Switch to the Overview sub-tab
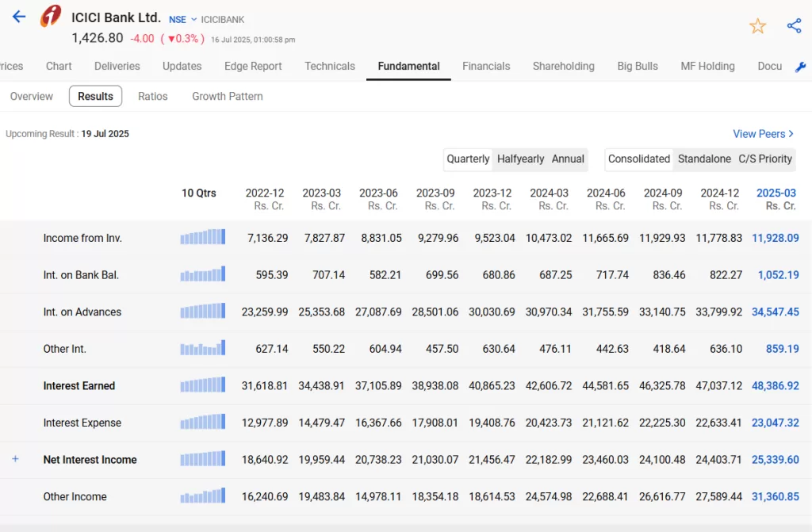This screenshot has height=532, width=812. 32,97
